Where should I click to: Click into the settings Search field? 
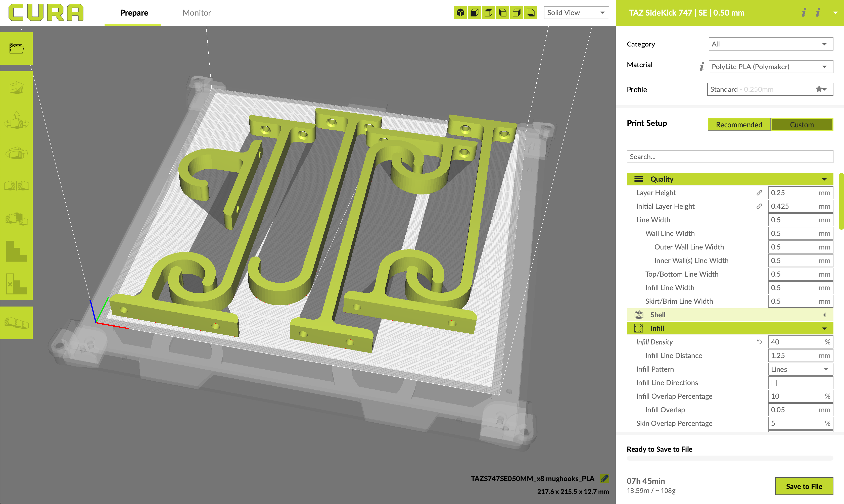tap(730, 157)
